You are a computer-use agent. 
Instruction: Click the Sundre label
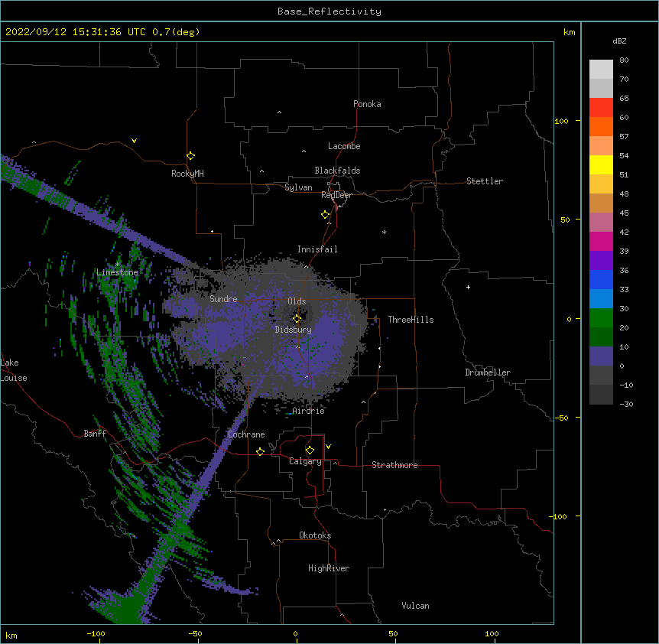[x=223, y=299]
